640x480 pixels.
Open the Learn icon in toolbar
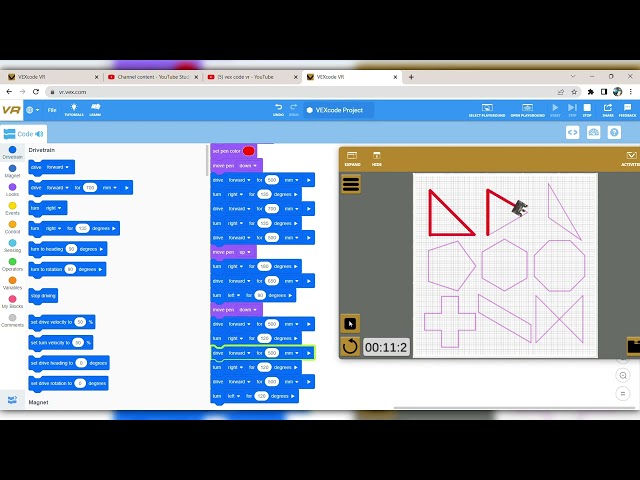[x=95, y=109]
